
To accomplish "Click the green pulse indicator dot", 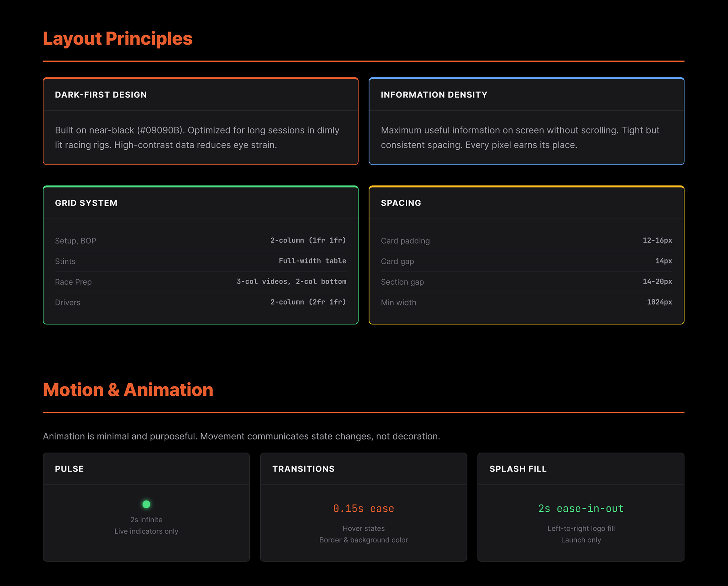I will coord(146,504).
